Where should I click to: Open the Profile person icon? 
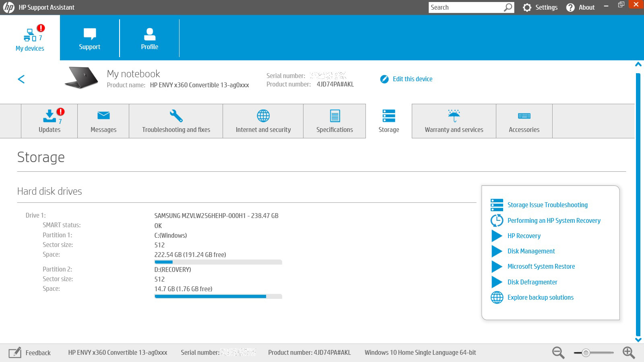(149, 34)
